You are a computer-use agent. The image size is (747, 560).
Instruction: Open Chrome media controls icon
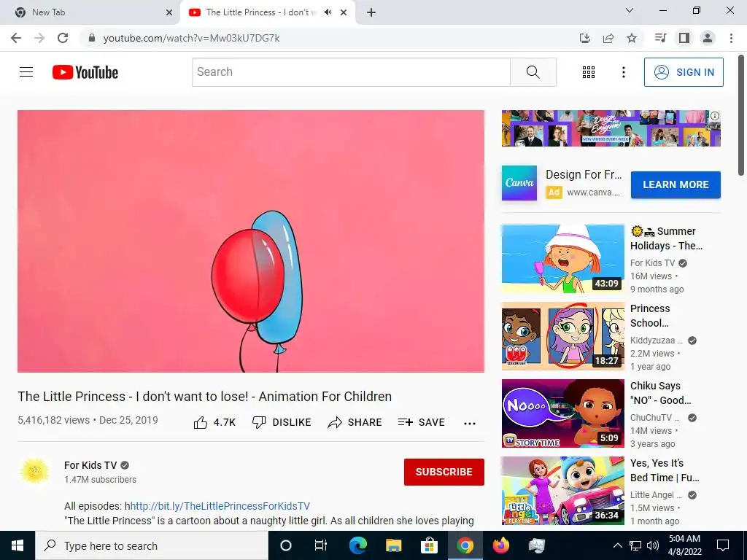660,38
